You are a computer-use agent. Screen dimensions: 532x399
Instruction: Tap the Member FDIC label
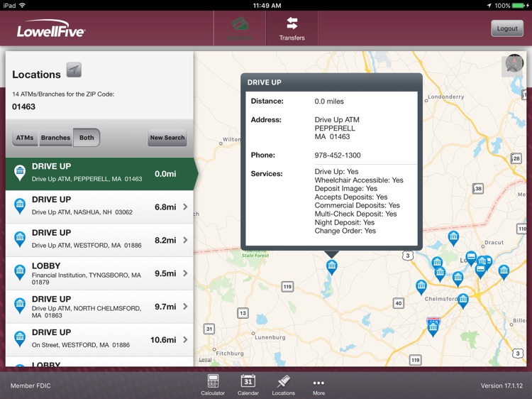(x=31, y=386)
